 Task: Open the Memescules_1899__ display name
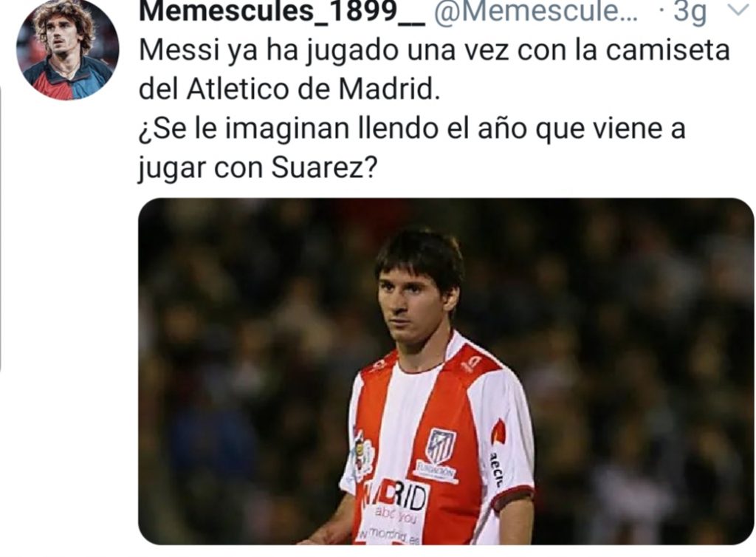coord(281,12)
